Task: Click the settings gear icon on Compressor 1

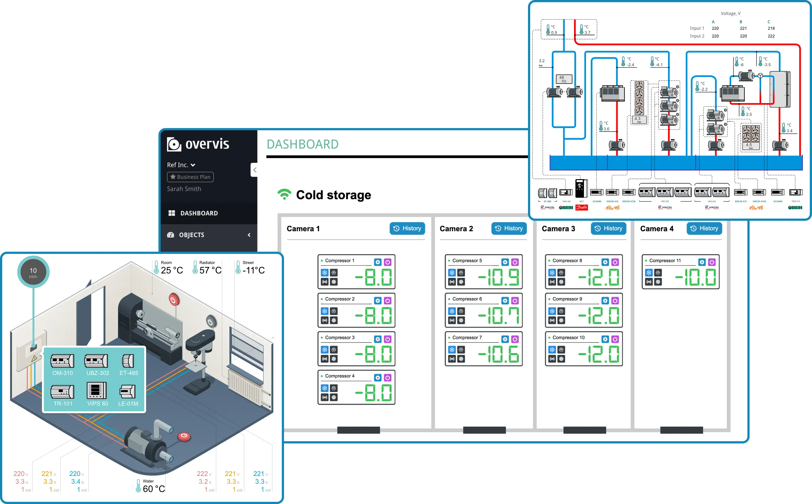Action: pyautogui.click(x=377, y=262)
